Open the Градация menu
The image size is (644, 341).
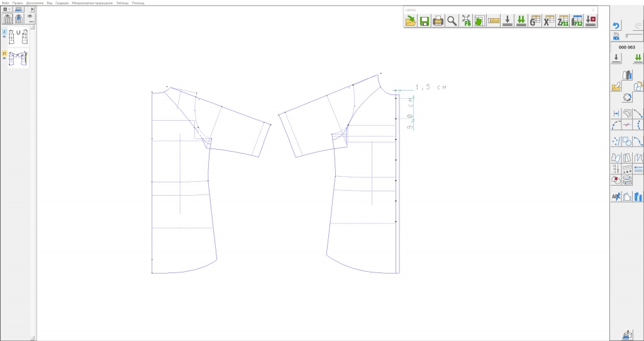coord(62,3)
